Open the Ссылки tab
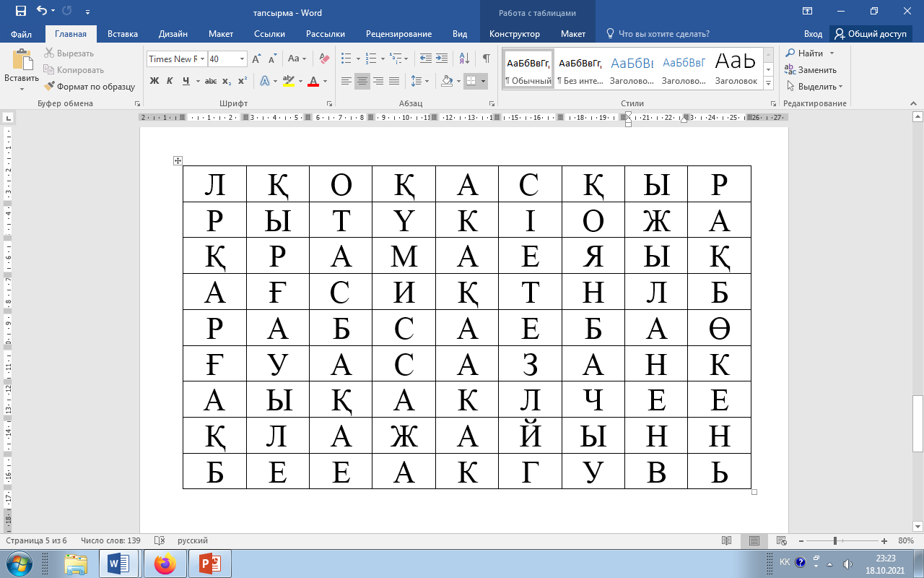This screenshot has height=578, width=924. tap(269, 34)
